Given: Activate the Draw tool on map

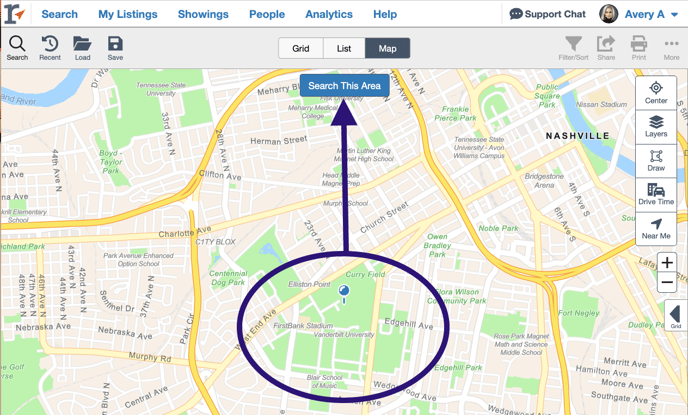Looking at the screenshot, I should pyautogui.click(x=656, y=161).
